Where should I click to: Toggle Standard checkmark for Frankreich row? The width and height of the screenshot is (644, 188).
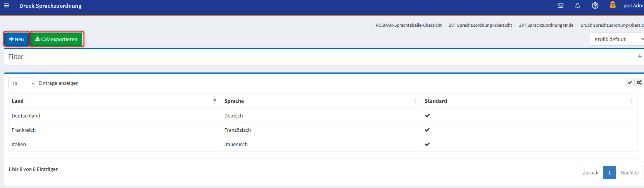coord(427,130)
